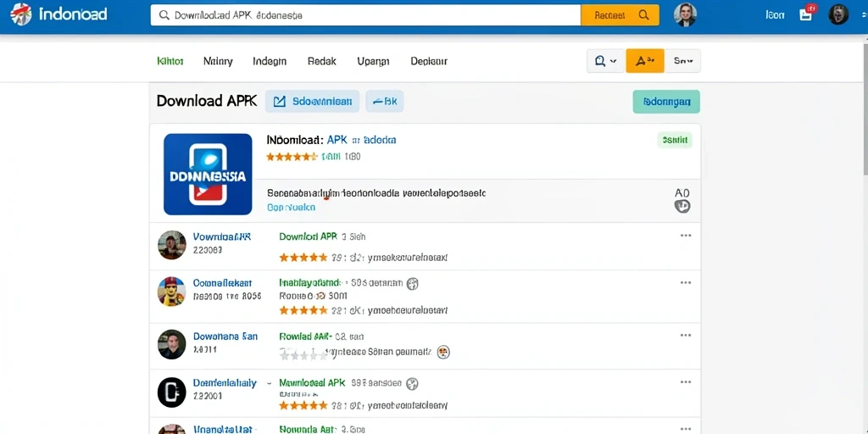Viewport: 868px width, 434px height.
Task: Open the Con nuelon link
Action: pyautogui.click(x=292, y=207)
